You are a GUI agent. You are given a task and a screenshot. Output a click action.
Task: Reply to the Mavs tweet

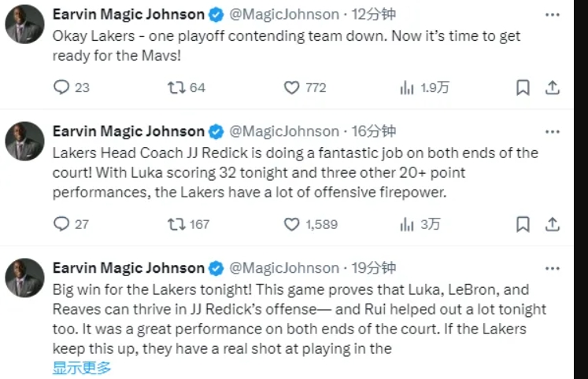[62, 88]
